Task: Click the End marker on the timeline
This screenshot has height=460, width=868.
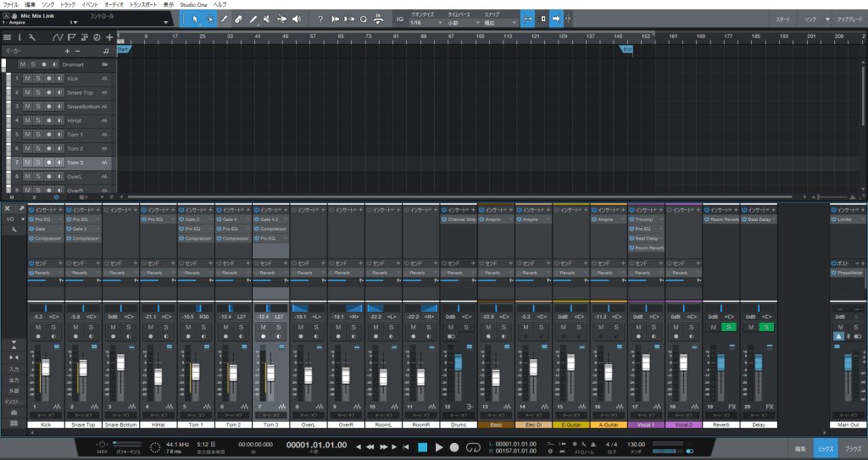Action: coord(627,49)
